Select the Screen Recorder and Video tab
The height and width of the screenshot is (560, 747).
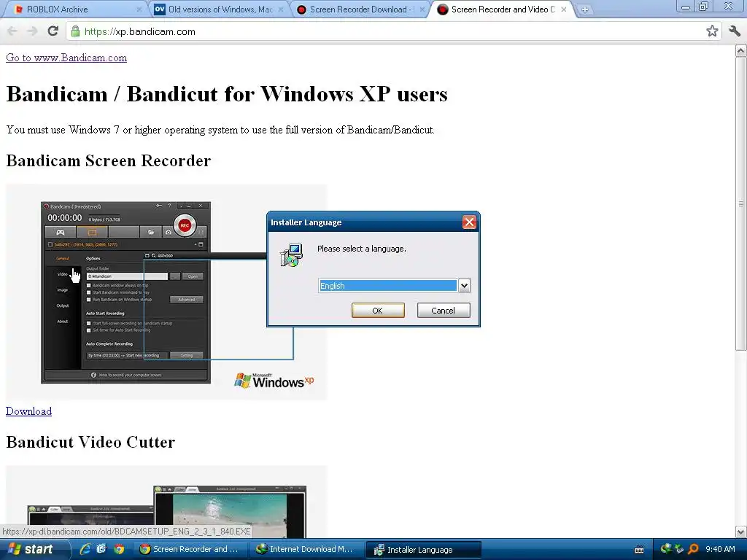coord(503,9)
